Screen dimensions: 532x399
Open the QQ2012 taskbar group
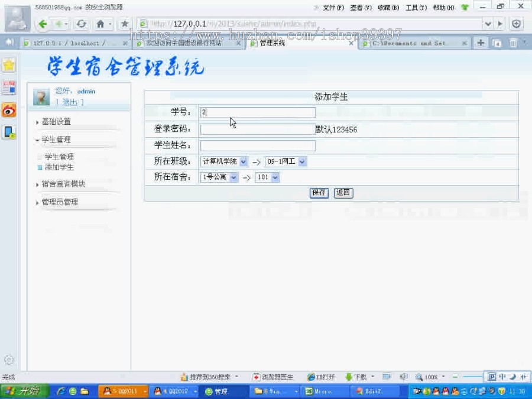[x=175, y=391]
